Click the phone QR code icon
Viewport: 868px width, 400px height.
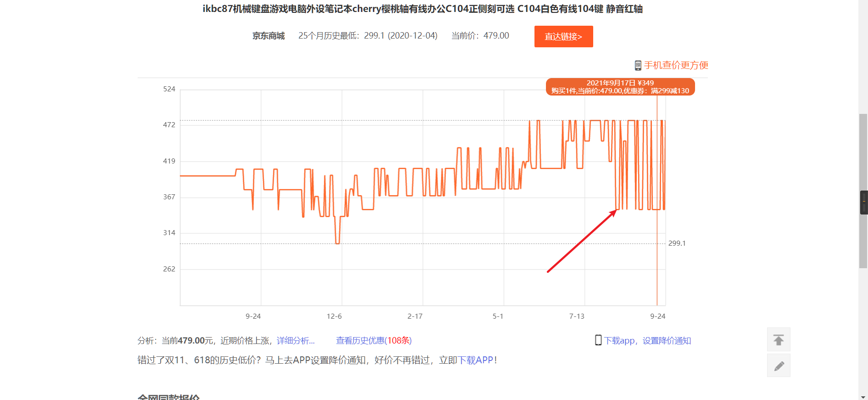tap(638, 65)
